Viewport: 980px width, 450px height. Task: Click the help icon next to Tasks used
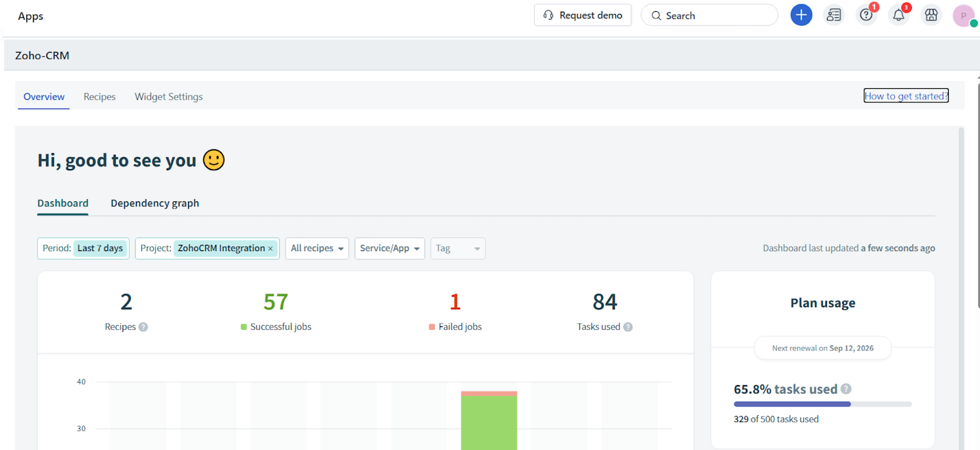point(628,327)
